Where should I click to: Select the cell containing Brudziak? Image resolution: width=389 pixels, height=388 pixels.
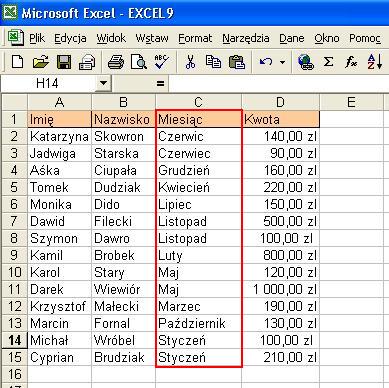(123, 357)
